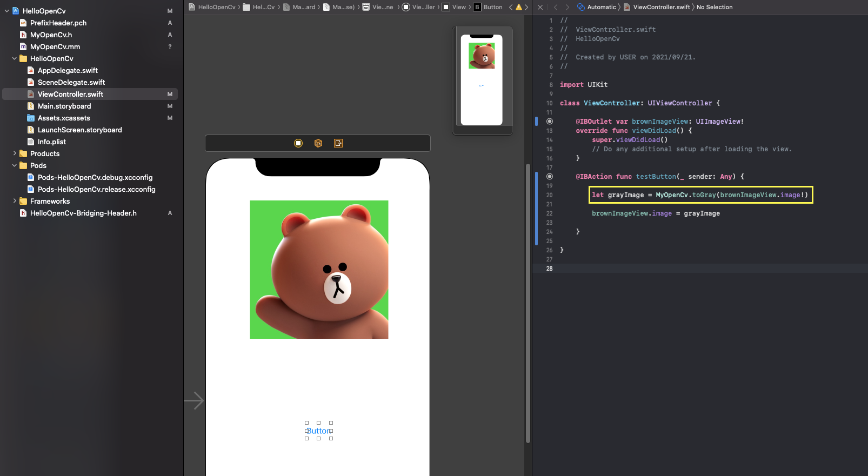Select the Button breadcrumb item
Screen dimensions: 868x476
point(488,7)
